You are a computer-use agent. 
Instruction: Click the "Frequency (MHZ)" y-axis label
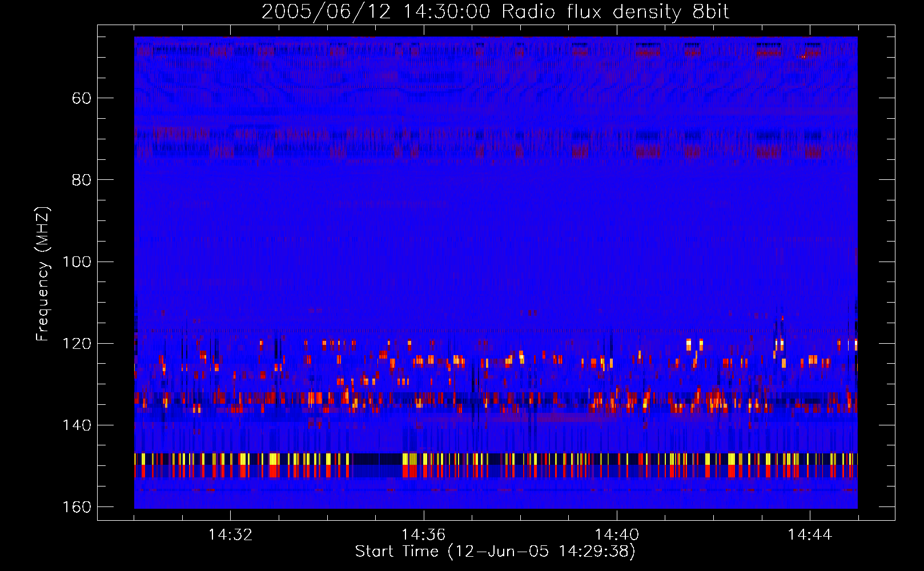point(43,274)
